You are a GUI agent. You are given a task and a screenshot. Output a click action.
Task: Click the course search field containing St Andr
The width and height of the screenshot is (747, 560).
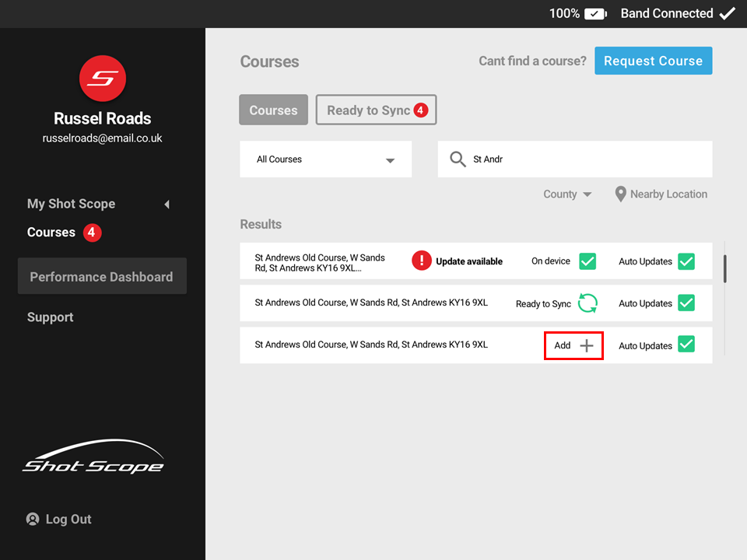[575, 159]
